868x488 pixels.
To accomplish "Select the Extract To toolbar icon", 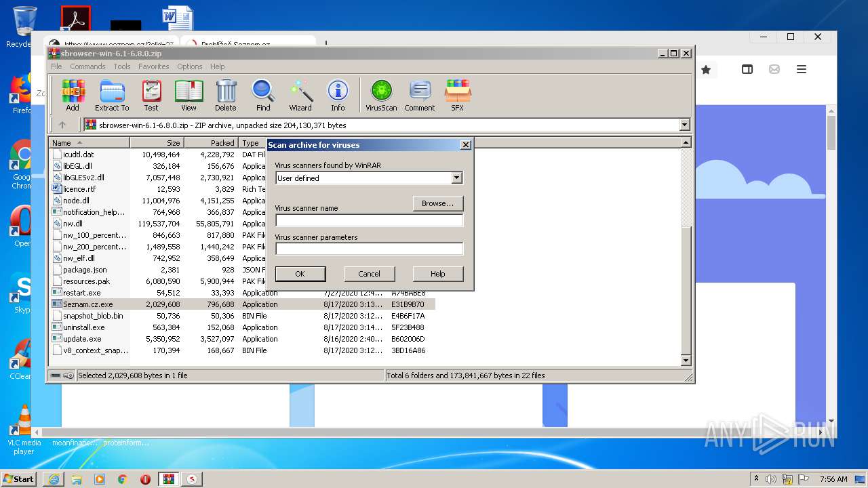I will (112, 96).
